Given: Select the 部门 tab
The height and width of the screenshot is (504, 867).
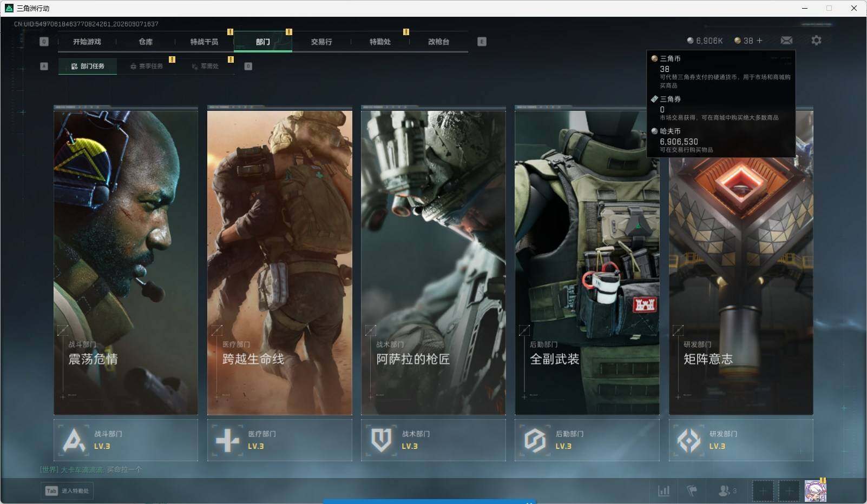Looking at the screenshot, I should (263, 42).
